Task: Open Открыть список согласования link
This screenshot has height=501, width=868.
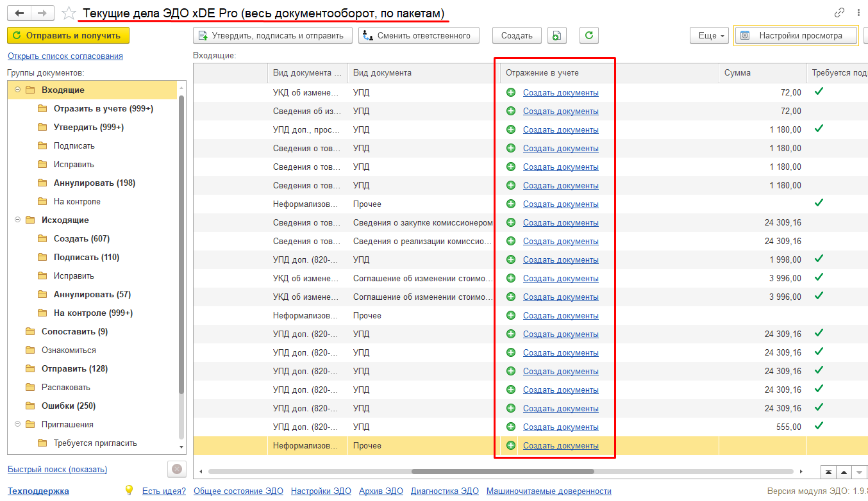Action: pyautogui.click(x=65, y=56)
